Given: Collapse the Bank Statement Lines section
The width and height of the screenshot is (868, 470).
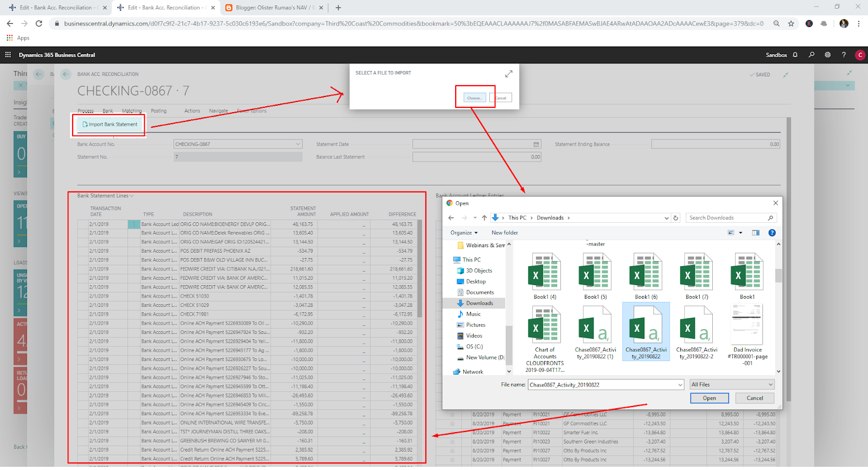Looking at the screenshot, I should 105,196.
